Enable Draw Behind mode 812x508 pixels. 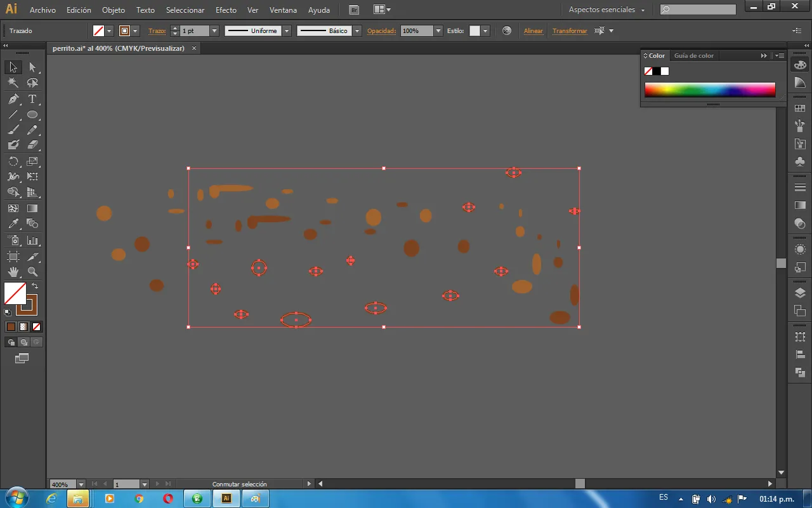[23, 342]
